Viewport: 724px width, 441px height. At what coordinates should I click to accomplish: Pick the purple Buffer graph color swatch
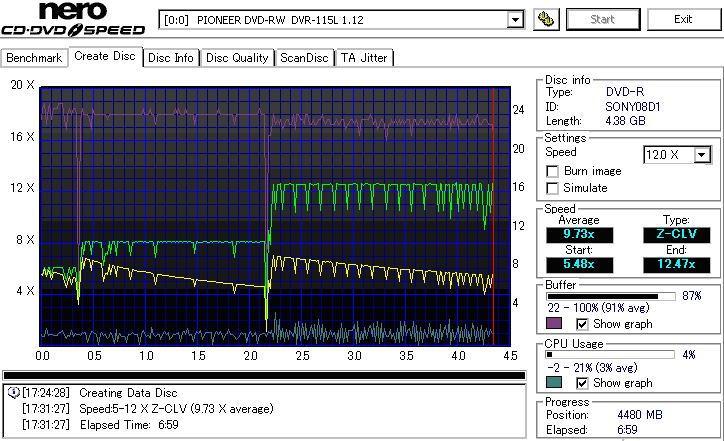click(553, 324)
